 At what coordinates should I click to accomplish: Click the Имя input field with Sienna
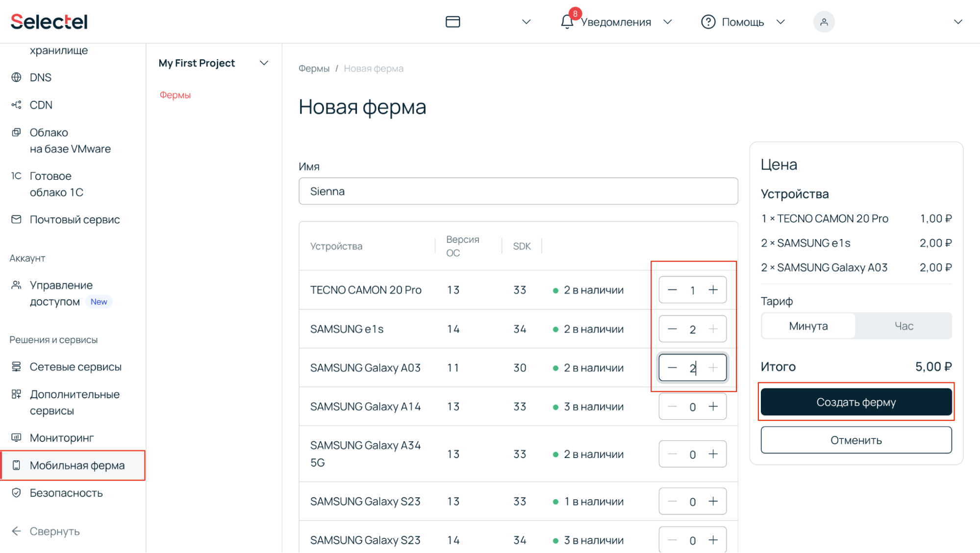coord(518,192)
